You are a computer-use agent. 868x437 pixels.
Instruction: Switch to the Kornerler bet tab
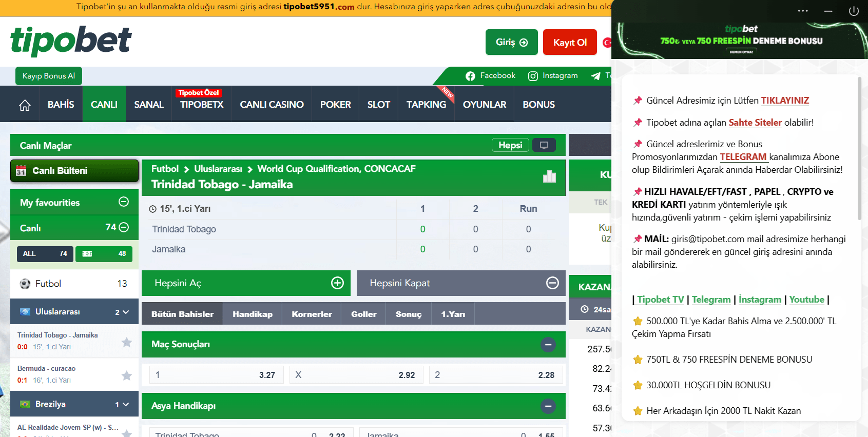[312, 314]
